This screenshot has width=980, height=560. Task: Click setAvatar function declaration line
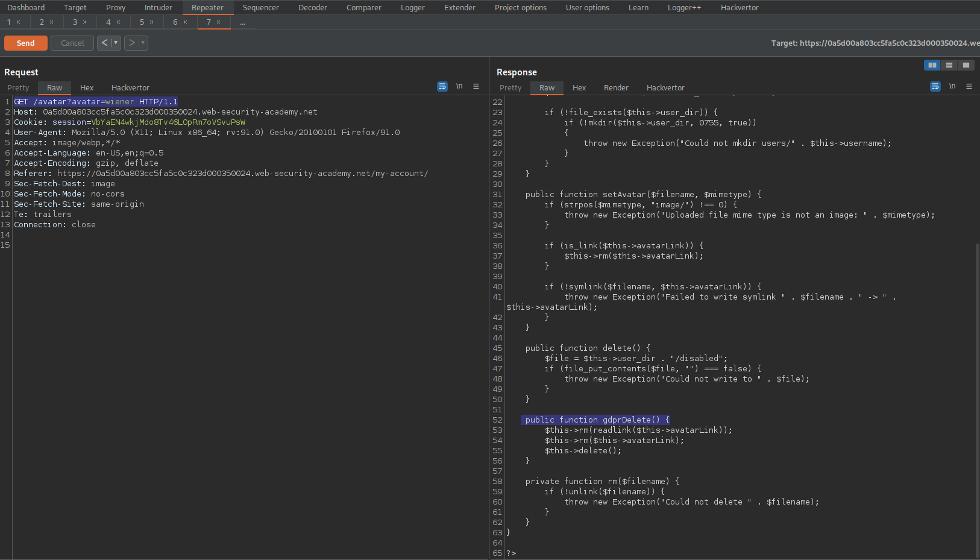(643, 195)
